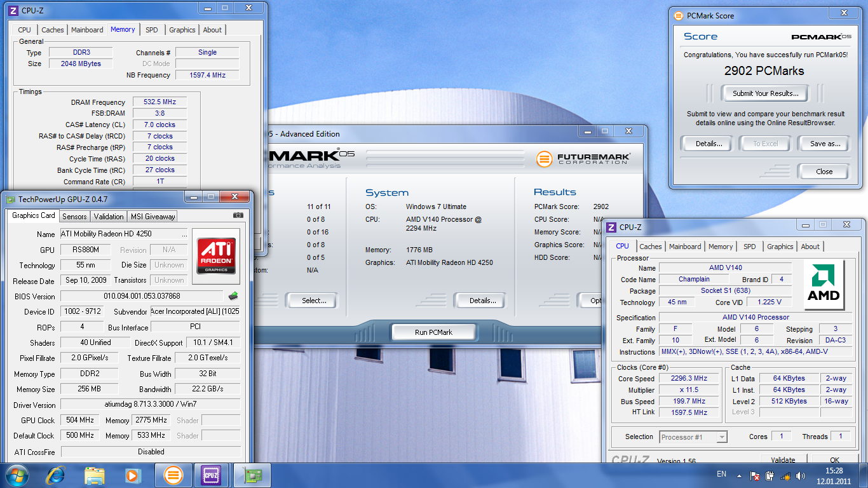The width and height of the screenshot is (868, 488).
Task: Open Graphics tab in CPU-Z AMD V140 window
Action: [x=780, y=247]
